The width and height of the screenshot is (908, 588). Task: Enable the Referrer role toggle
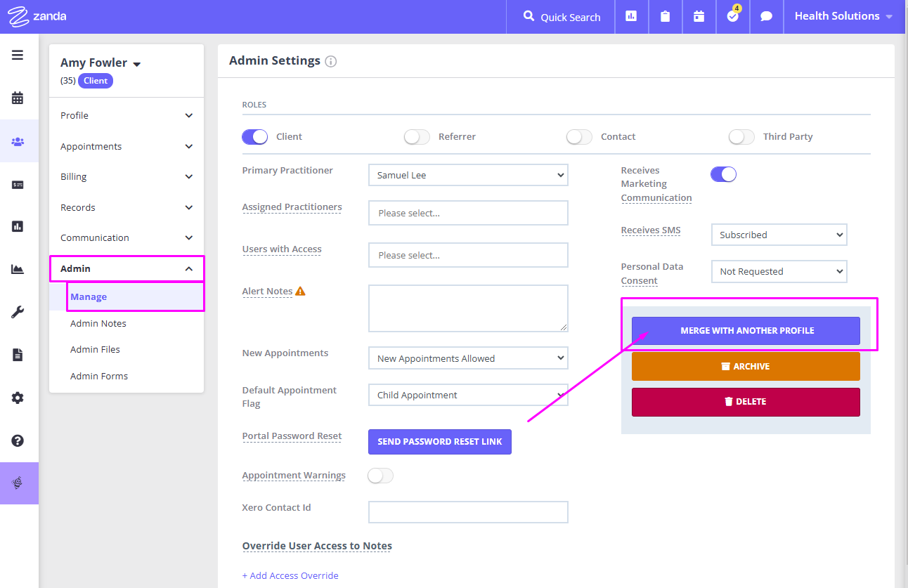[x=416, y=136]
